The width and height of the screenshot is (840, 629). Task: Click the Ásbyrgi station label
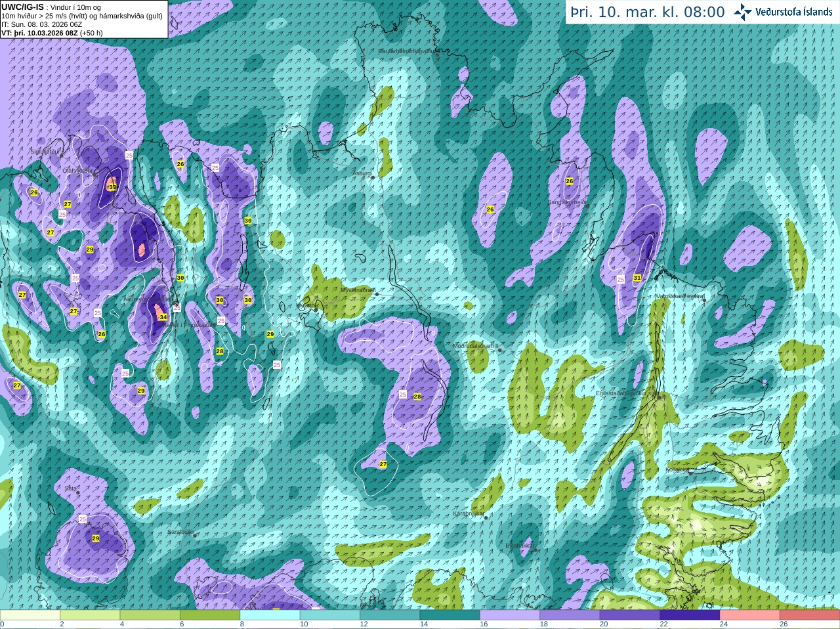click(x=362, y=174)
